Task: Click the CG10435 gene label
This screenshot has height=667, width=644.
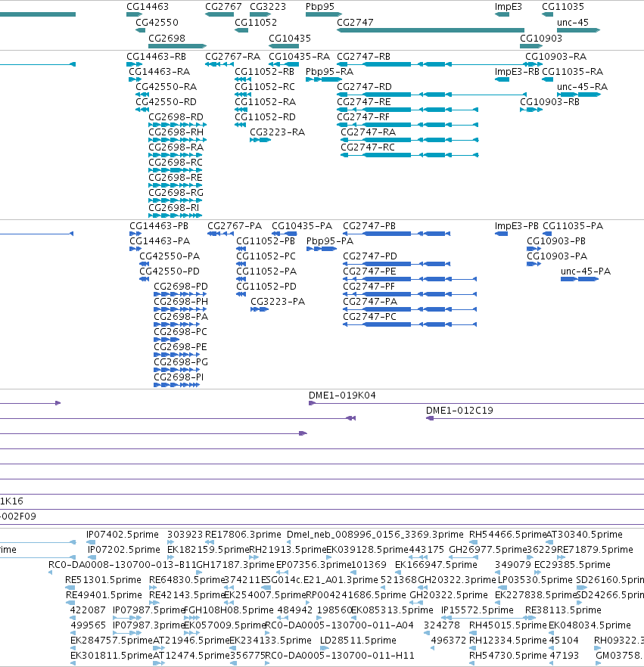Action: (x=290, y=39)
